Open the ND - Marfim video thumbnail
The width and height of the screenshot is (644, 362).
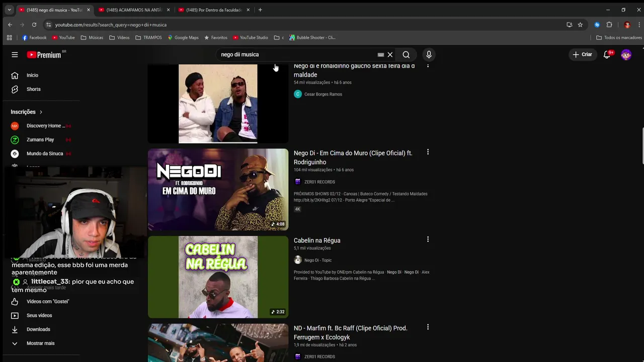tap(218, 343)
